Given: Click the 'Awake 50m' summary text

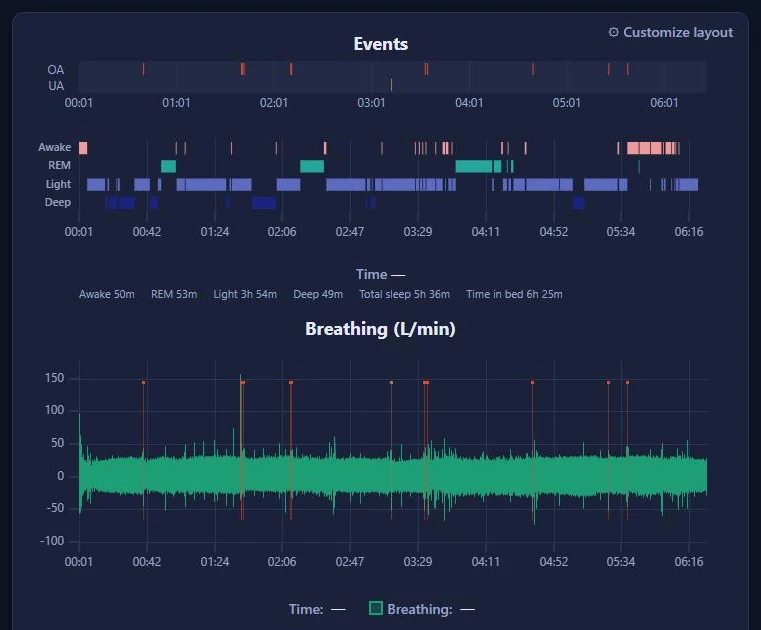Looking at the screenshot, I should 107,294.
